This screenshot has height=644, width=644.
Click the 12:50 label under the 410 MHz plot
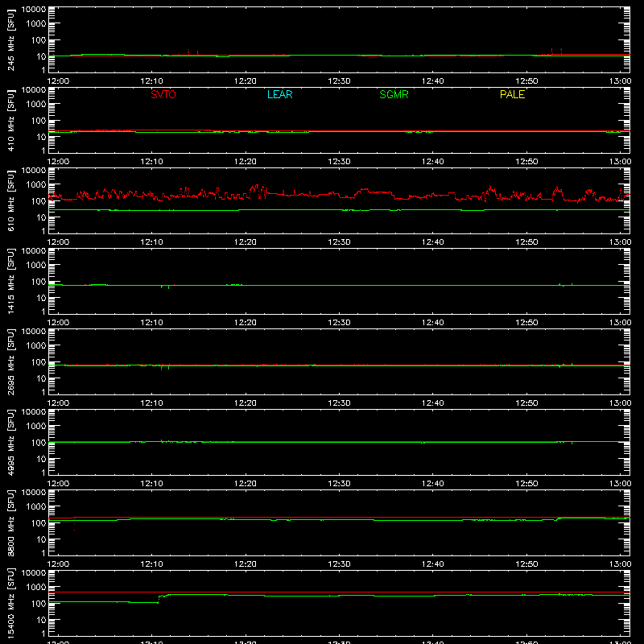coord(526,162)
